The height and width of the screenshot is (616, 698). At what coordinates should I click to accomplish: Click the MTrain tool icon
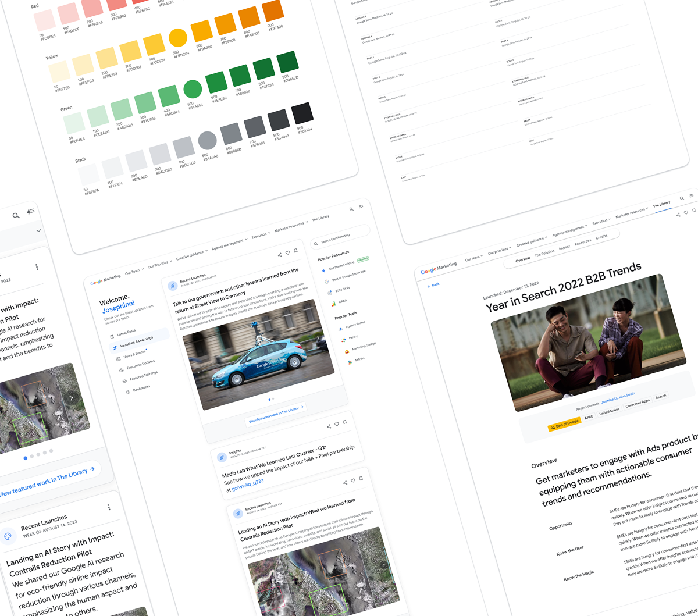coord(350,362)
